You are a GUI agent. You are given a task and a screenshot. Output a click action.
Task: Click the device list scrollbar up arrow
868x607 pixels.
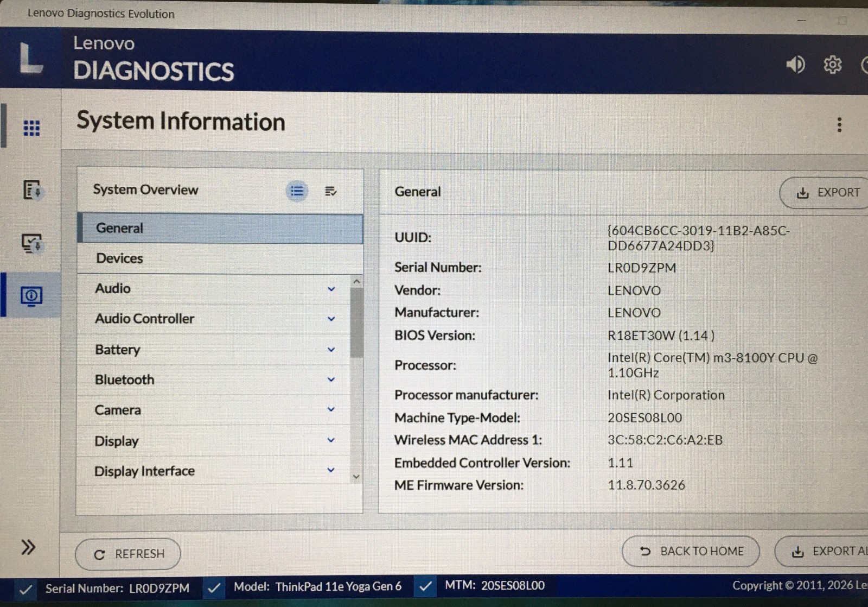pyautogui.click(x=356, y=281)
